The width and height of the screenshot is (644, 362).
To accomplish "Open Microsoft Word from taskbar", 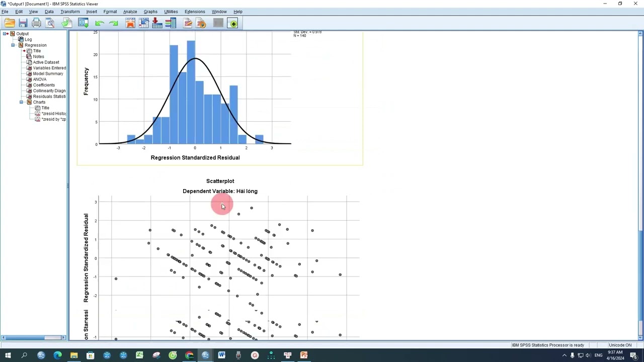I will click(x=221, y=355).
